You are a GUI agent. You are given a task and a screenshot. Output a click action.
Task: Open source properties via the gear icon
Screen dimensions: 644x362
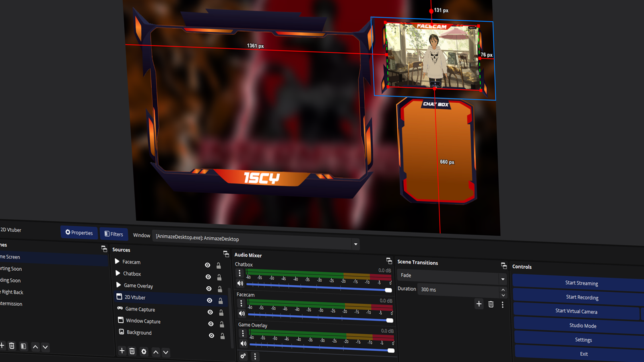(144, 352)
